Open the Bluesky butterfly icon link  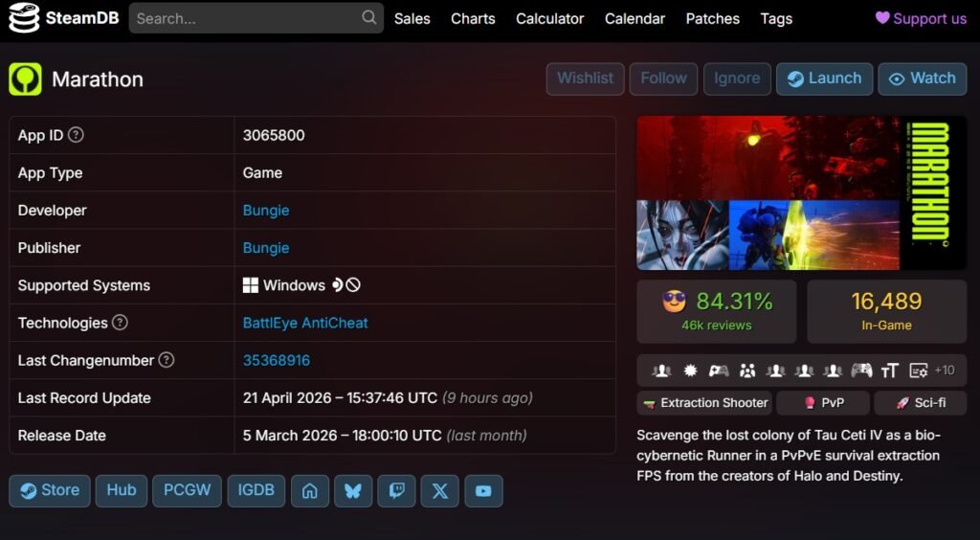point(353,490)
